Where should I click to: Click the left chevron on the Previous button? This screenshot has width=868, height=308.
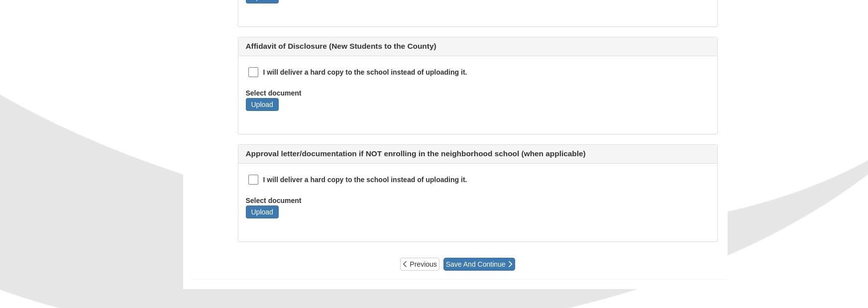tap(405, 264)
